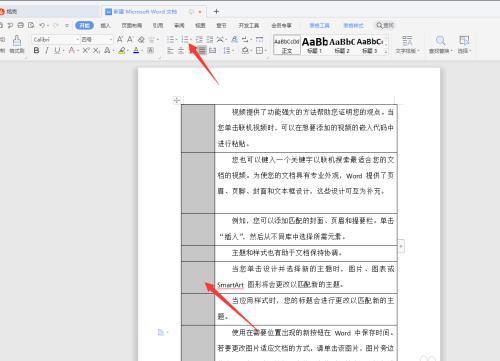Click the character border icon

point(151,51)
